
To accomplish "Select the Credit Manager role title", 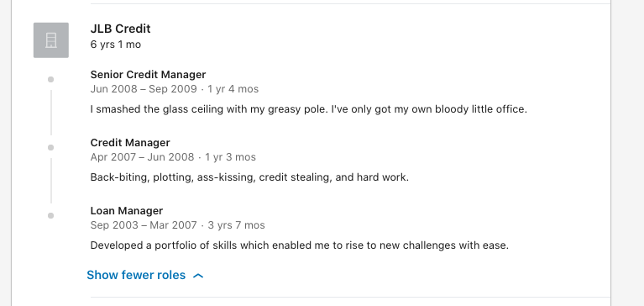I will point(130,143).
